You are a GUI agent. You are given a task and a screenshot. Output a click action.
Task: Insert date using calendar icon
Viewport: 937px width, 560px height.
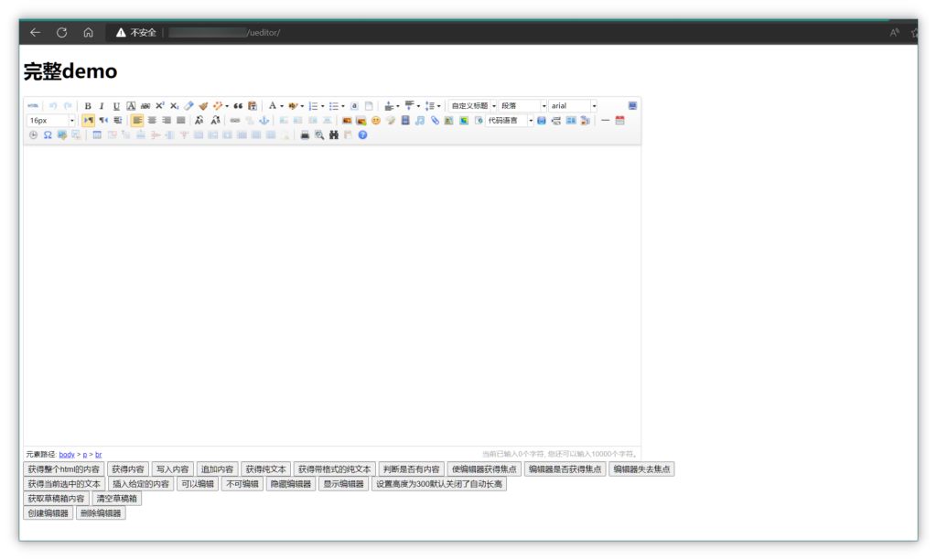tap(619, 120)
